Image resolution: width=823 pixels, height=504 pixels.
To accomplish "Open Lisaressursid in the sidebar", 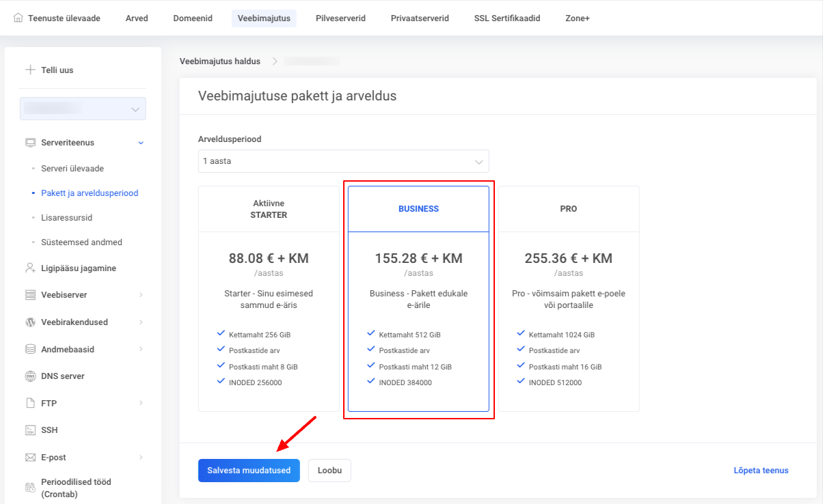I will click(66, 218).
